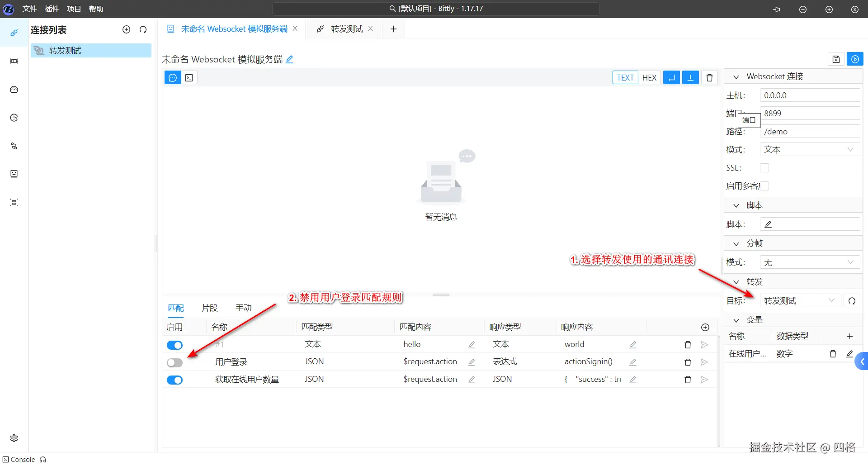
Task: Switch to the 片段 tab
Action: [x=210, y=308]
